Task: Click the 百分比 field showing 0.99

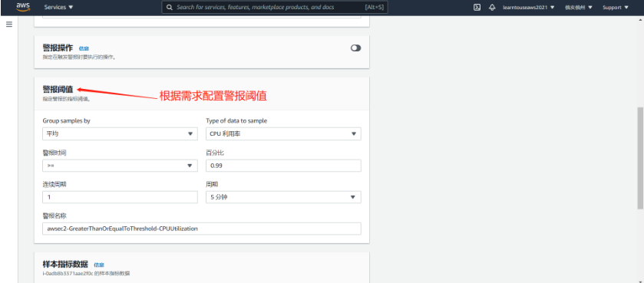Action: tap(283, 166)
